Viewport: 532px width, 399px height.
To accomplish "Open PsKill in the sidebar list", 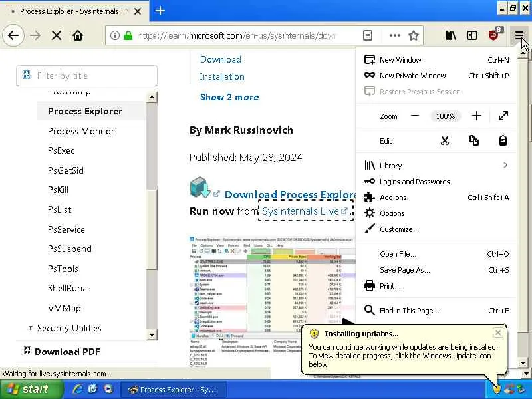I will click(x=58, y=190).
